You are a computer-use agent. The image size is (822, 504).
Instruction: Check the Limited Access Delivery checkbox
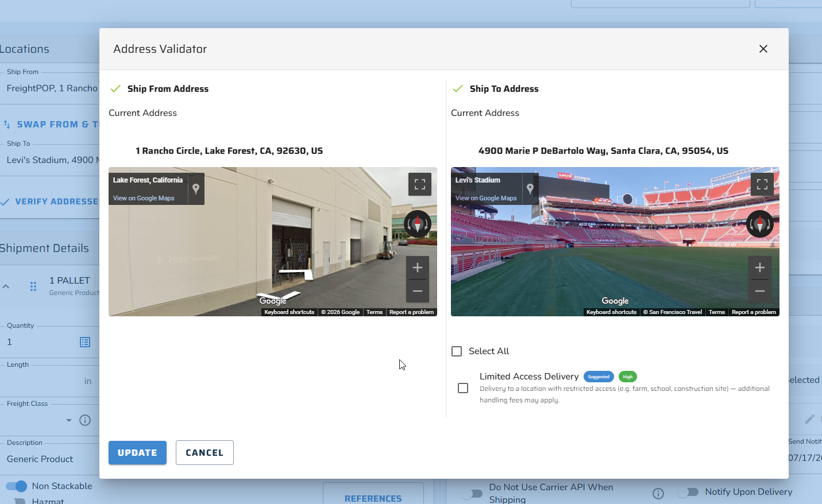(463, 388)
